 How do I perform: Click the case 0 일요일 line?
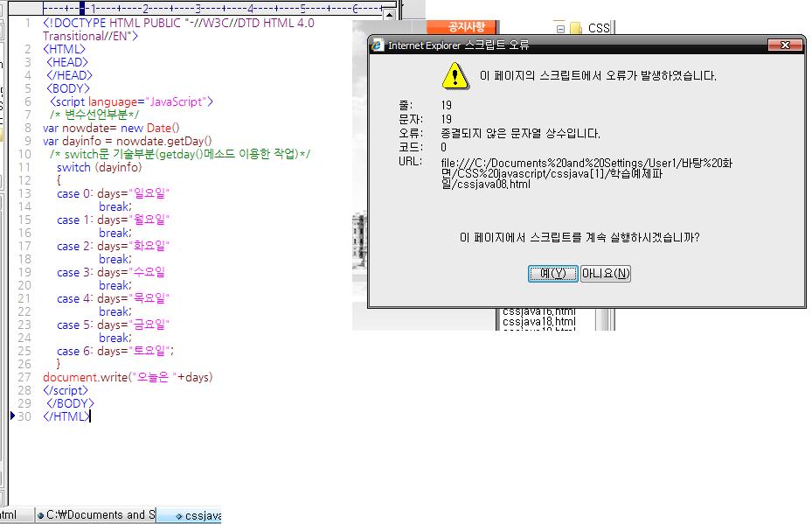[x=113, y=194]
